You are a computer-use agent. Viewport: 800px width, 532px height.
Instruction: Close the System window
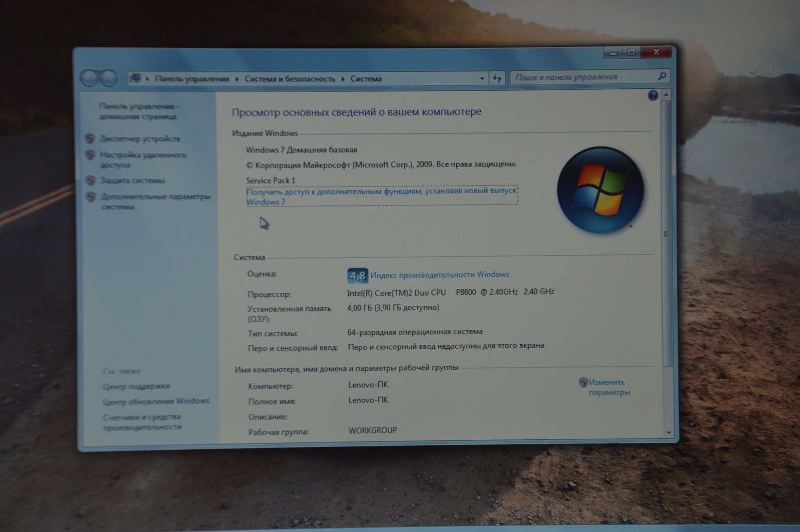pos(656,51)
